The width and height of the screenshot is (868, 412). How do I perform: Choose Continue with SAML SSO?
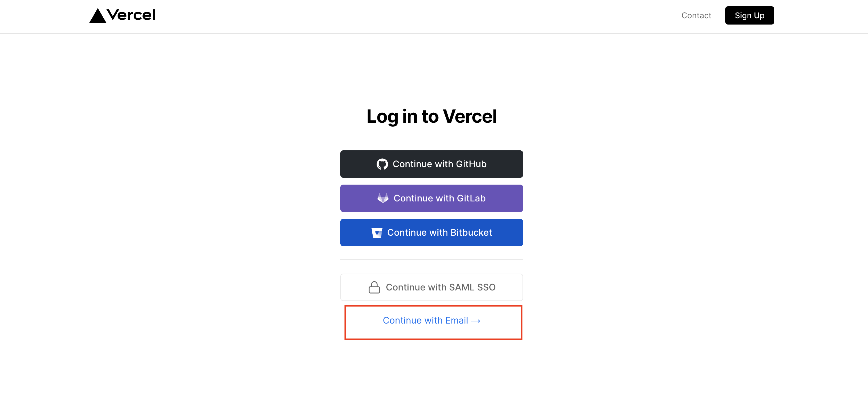pos(431,287)
